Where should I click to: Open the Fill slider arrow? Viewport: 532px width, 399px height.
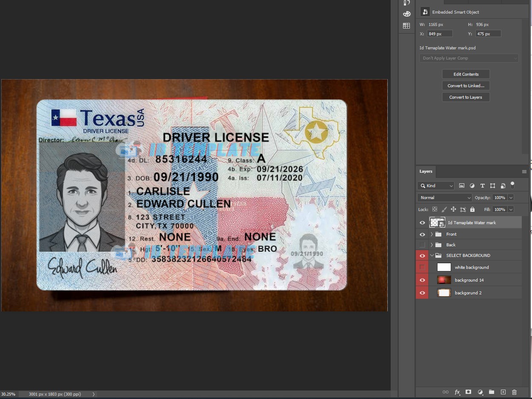pos(511,210)
